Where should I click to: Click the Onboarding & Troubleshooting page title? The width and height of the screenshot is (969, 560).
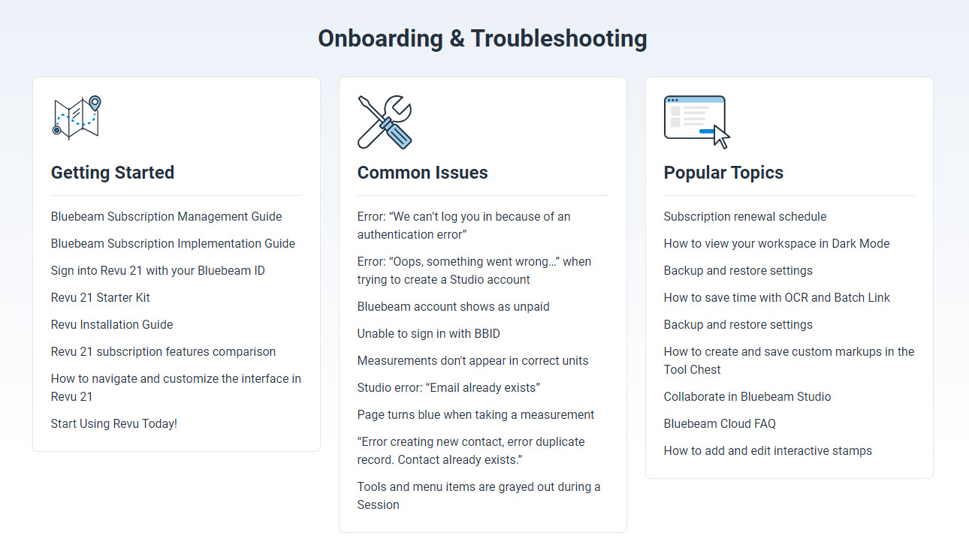click(482, 38)
